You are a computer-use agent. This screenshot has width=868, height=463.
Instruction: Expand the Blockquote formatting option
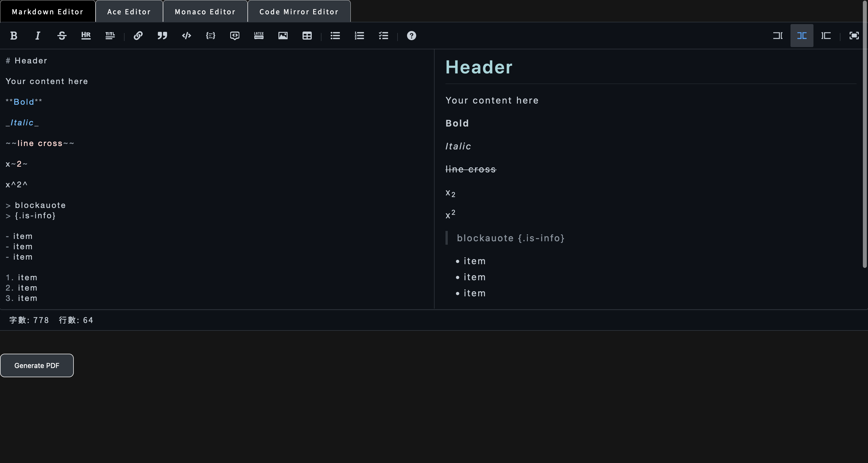coord(162,36)
